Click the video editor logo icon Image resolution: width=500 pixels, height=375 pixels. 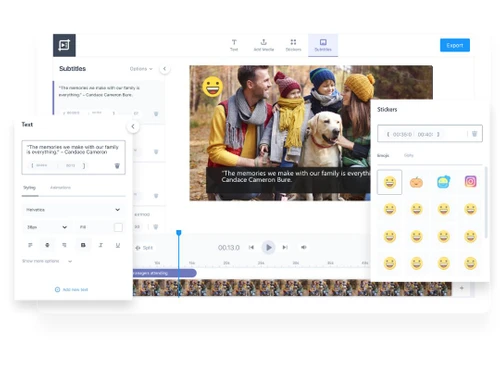(64, 45)
